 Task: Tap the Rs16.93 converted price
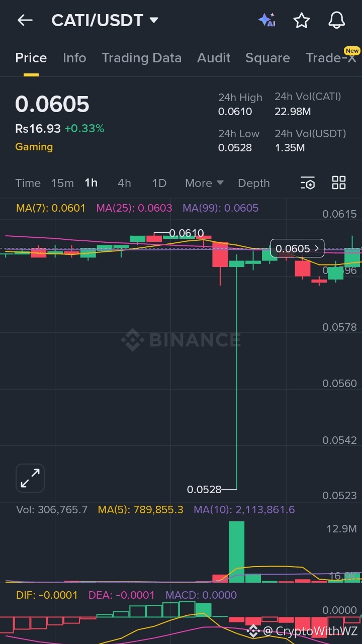[x=38, y=129]
